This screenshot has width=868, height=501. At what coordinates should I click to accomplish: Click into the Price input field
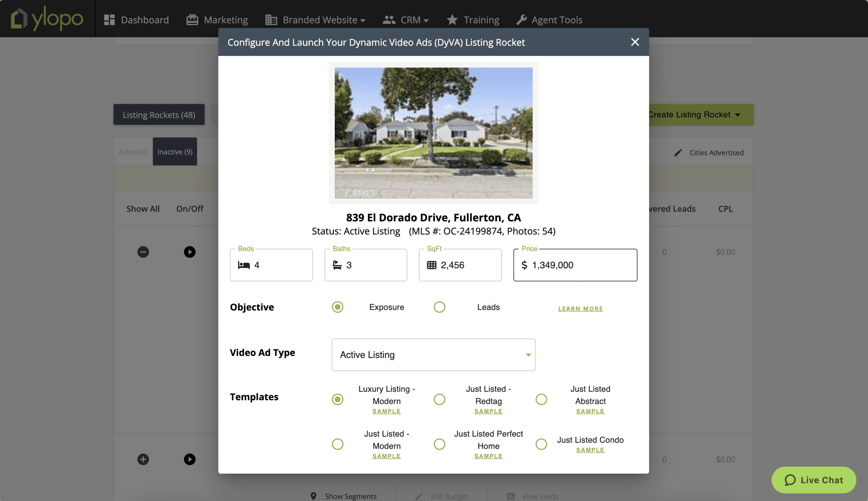coord(582,265)
